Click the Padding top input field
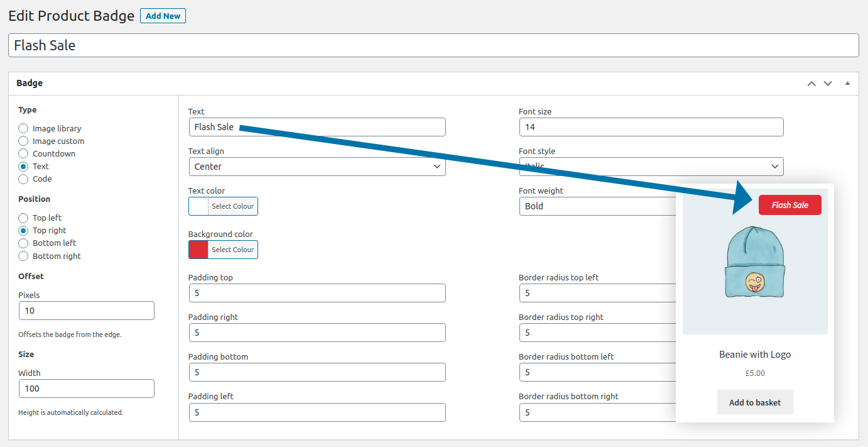 pos(317,293)
